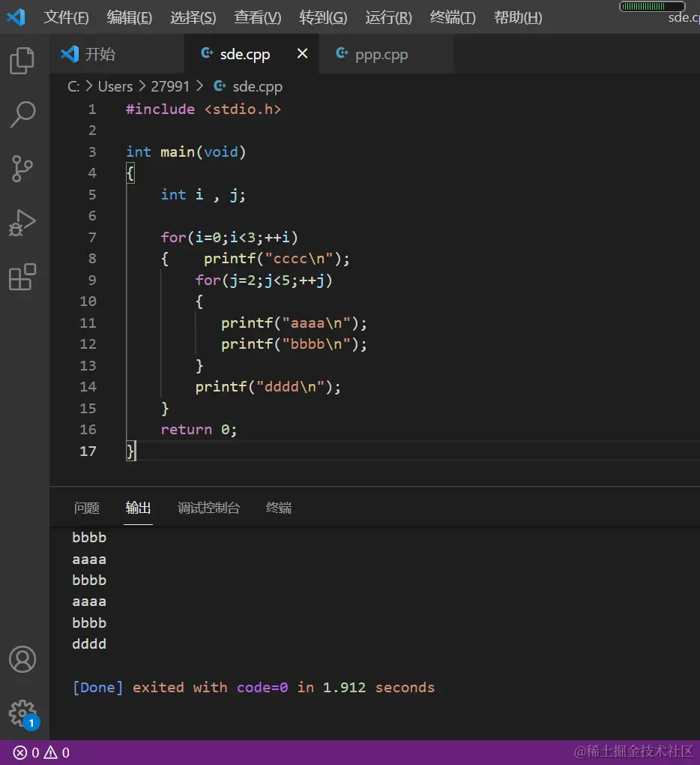Click the C++ file icon on ppp.cpp tab
Screen dimensions: 700x765
343,53
